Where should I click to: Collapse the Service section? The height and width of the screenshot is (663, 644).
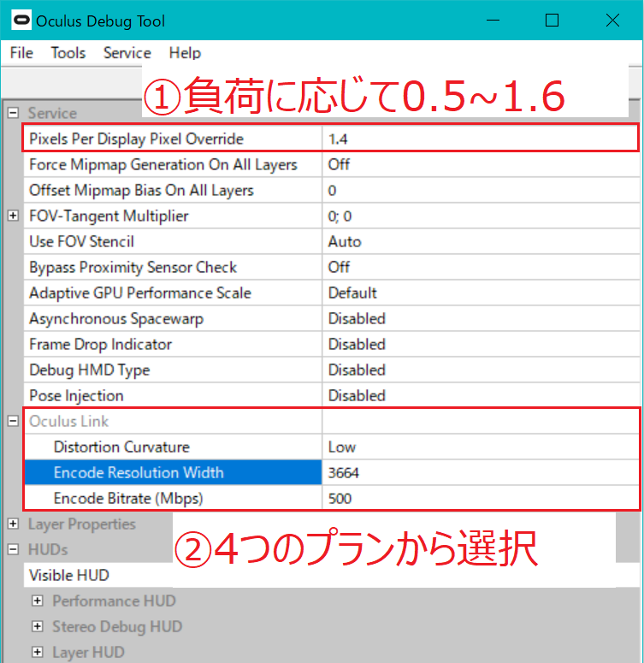13,113
